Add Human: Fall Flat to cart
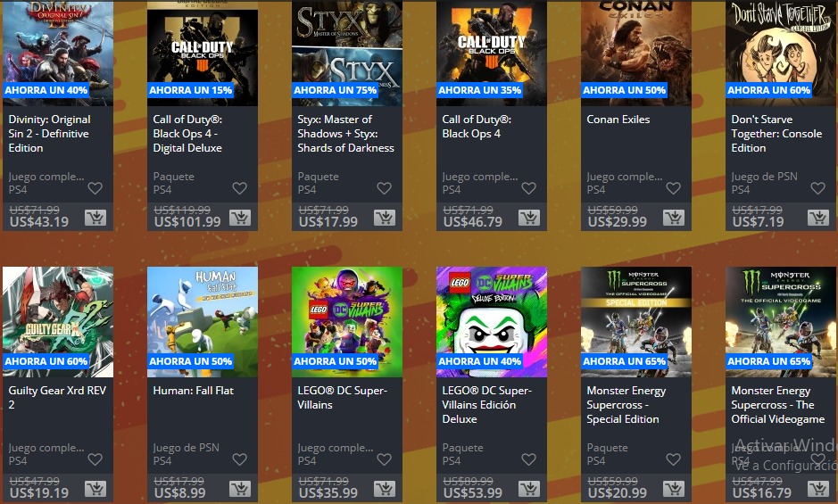This screenshot has width=838, height=504. coord(240,489)
